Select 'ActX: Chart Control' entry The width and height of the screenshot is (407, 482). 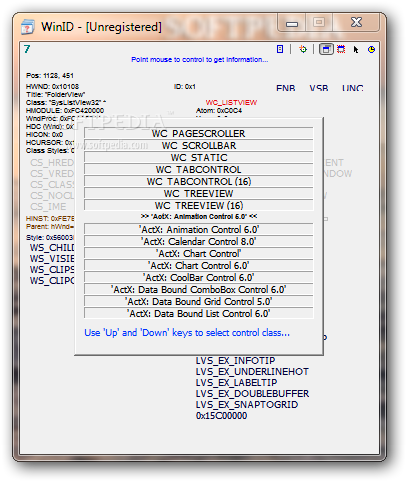199,253
